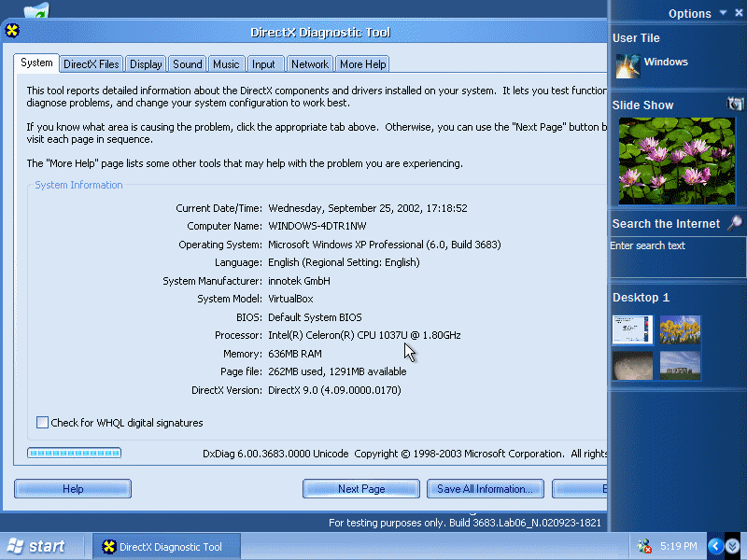
Task: Click BIOS value 'Default System BIOS'
Action: coord(315,317)
